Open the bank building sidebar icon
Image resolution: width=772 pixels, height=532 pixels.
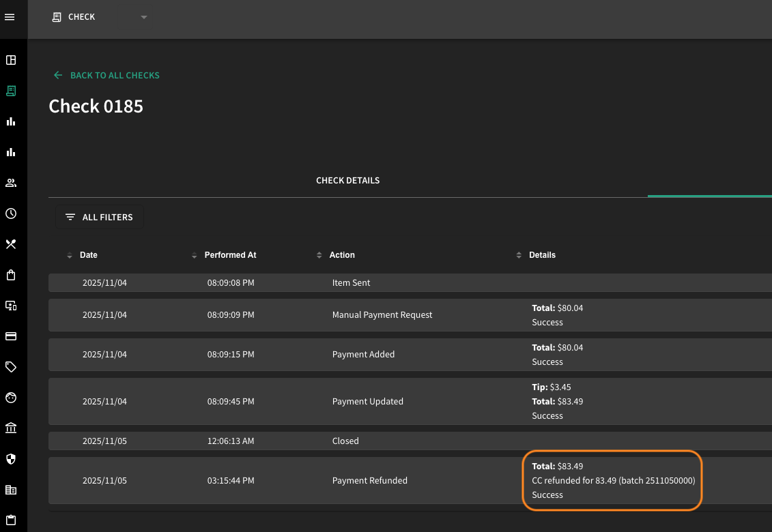coord(11,428)
